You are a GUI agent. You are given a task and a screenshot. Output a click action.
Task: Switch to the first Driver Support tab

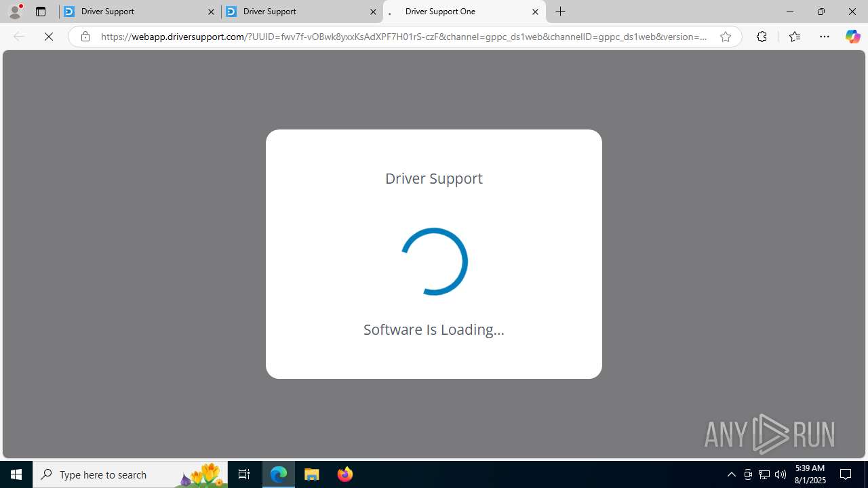point(140,12)
